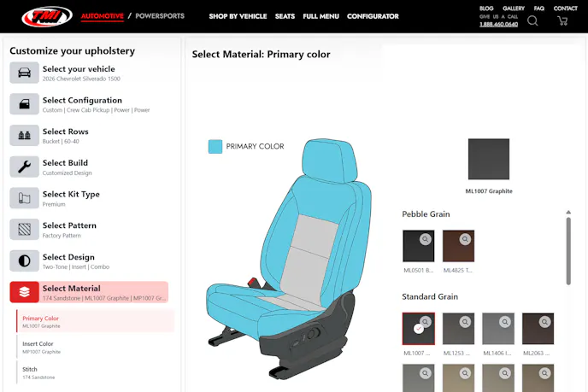Open the door icon for Select Configuration
This screenshot has width=588, height=392.
point(25,104)
